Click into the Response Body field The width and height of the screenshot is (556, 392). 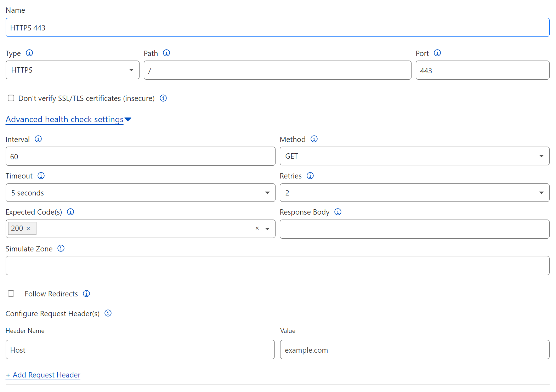pyautogui.click(x=414, y=229)
